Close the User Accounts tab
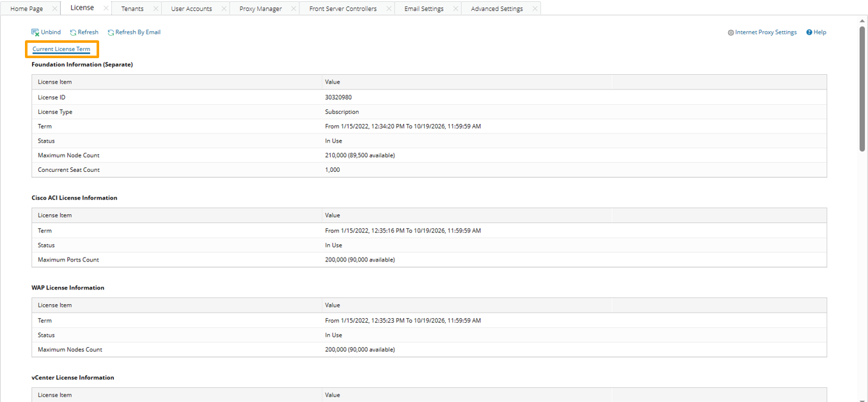Screen dimensions: 868x402 [224, 9]
